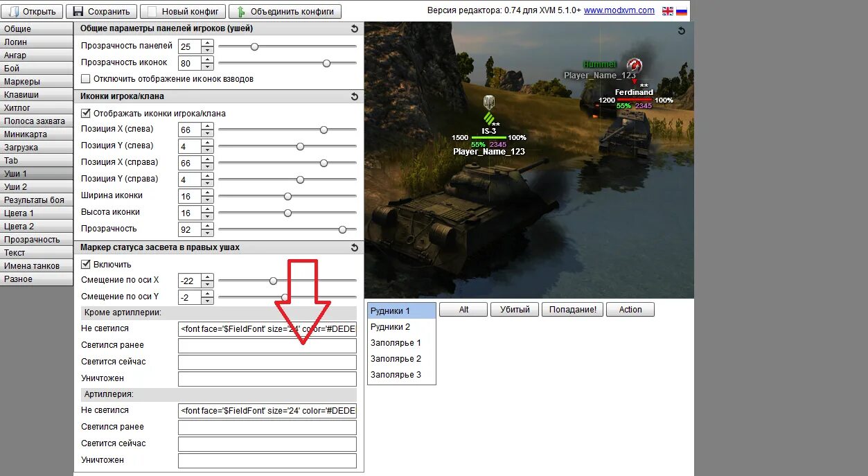This screenshot has width=868, height=476.
Task: Open Полоса захвата menu section
Action: point(37,121)
